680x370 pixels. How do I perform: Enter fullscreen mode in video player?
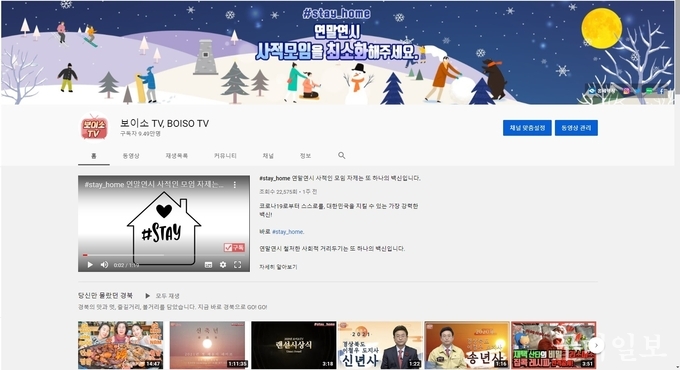238,265
